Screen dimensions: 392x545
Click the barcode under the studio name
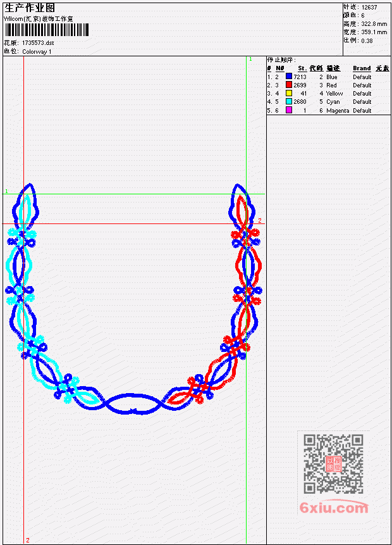point(47,30)
